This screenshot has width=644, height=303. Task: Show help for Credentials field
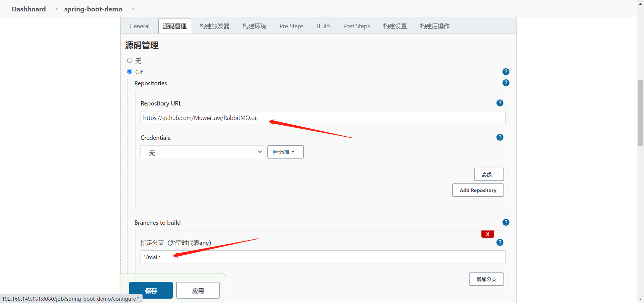(x=500, y=137)
